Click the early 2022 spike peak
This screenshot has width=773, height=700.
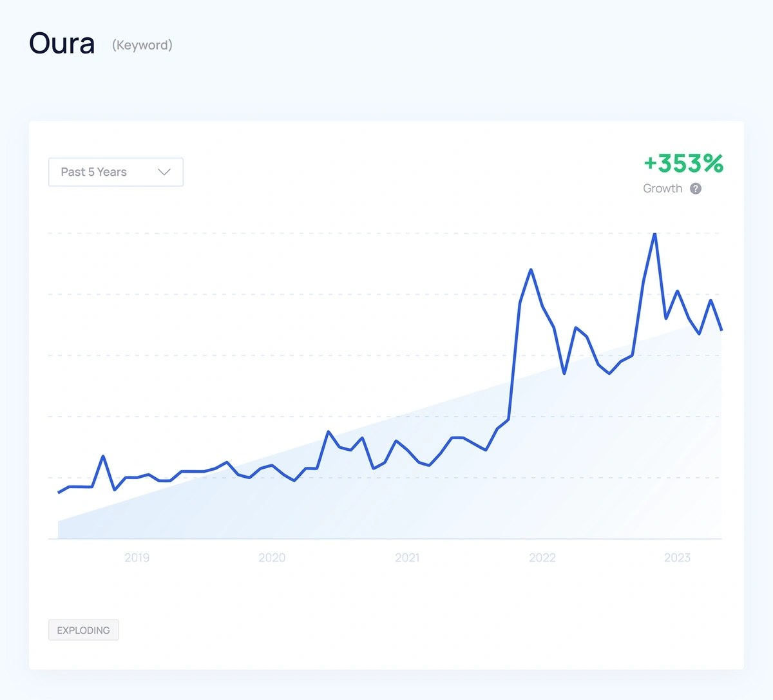pos(531,270)
